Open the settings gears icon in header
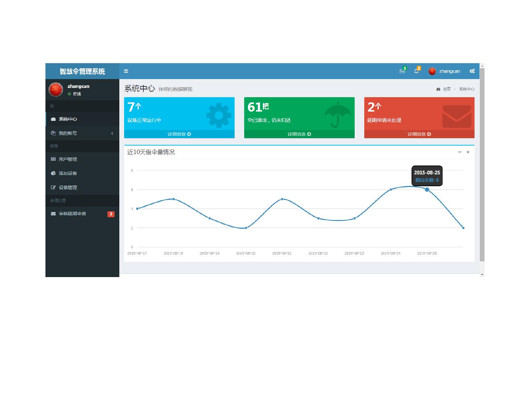This screenshot has height=399, width=532. tap(472, 71)
